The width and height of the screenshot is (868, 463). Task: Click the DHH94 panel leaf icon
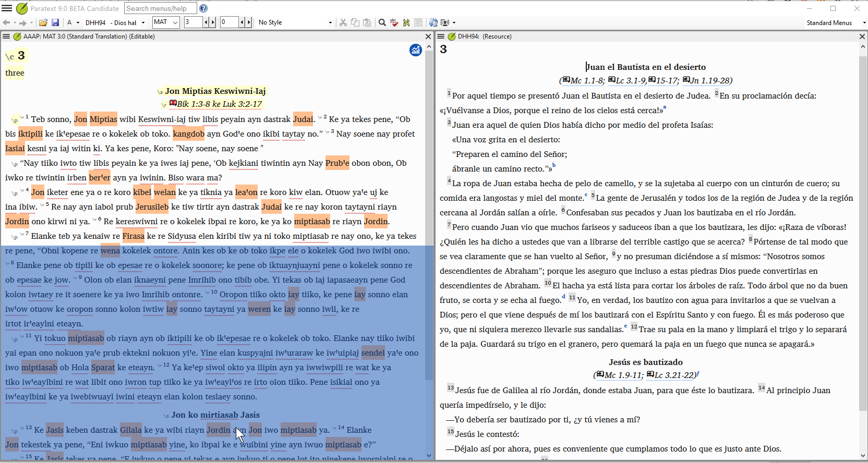[x=452, y=36]
